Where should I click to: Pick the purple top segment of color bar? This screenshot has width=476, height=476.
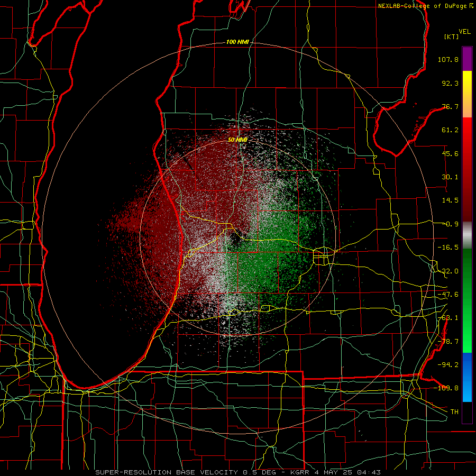click(467, 59)
